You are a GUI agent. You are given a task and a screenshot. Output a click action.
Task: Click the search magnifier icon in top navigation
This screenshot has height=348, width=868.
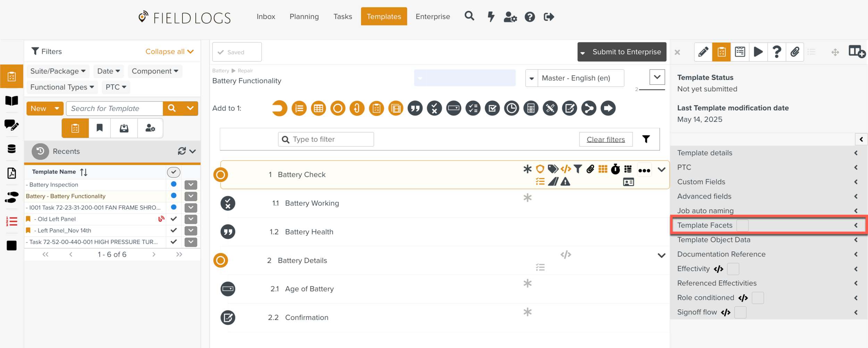click(x=469, y=16)
